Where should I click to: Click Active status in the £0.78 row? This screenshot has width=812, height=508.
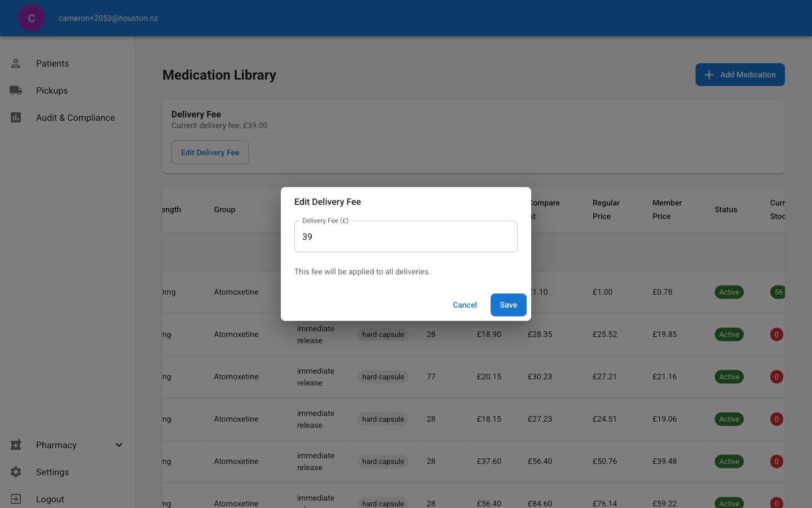(729, 292)
